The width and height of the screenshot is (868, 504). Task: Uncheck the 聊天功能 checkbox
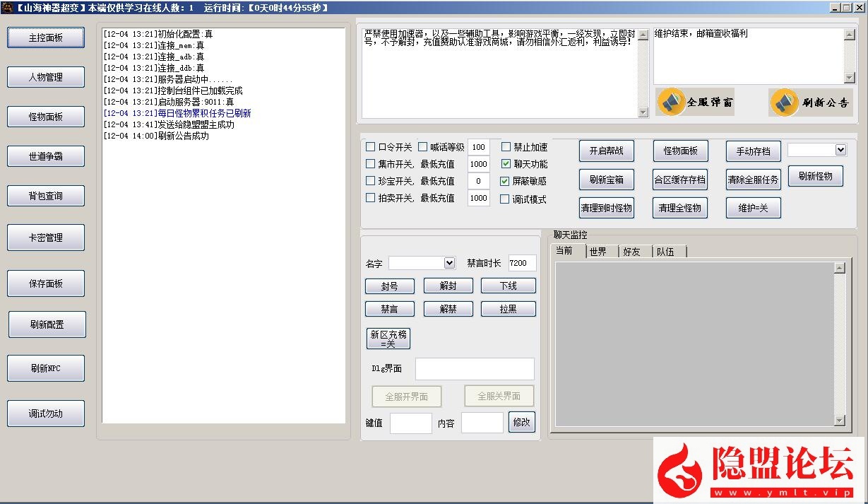[506, 164]
